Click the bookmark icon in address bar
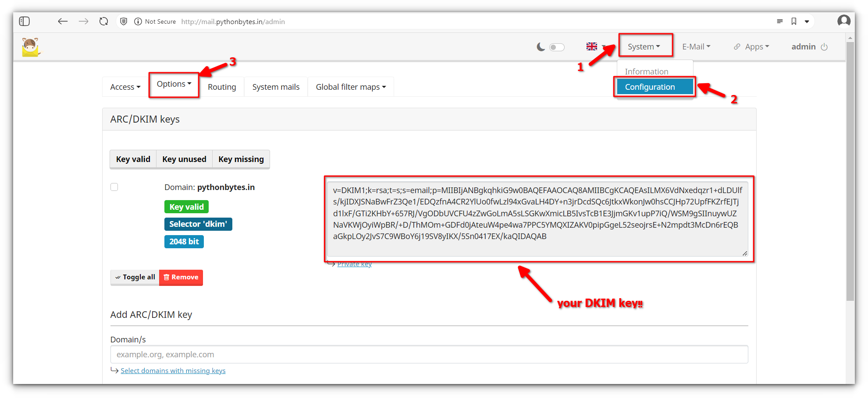The height and width of the screenshot is (398, 868). (x=794, y=21)
